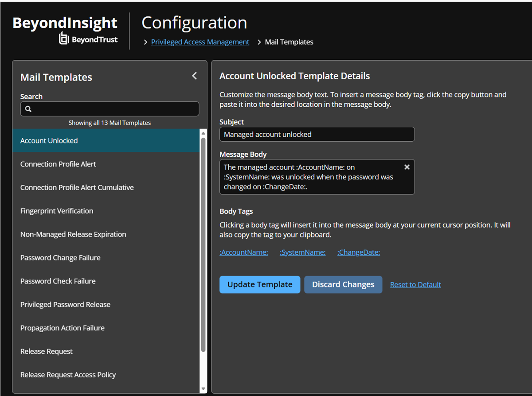
Task: Click the Subject input field
Action: (x=317, y=134)
